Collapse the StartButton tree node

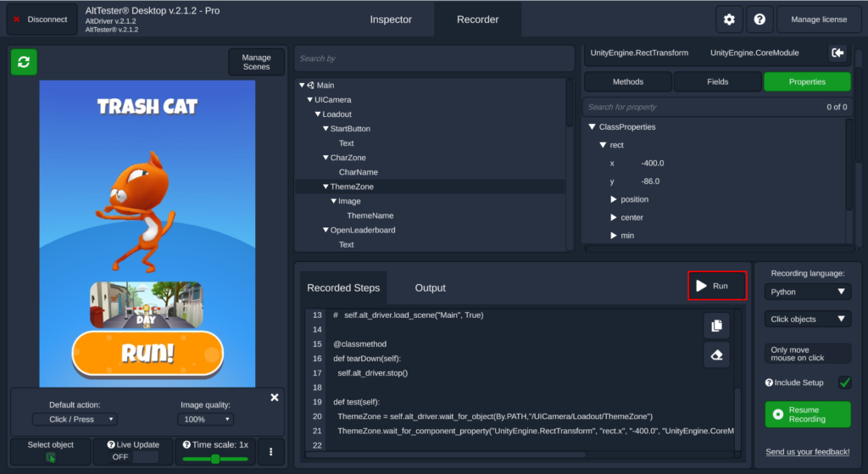[325, 129]
